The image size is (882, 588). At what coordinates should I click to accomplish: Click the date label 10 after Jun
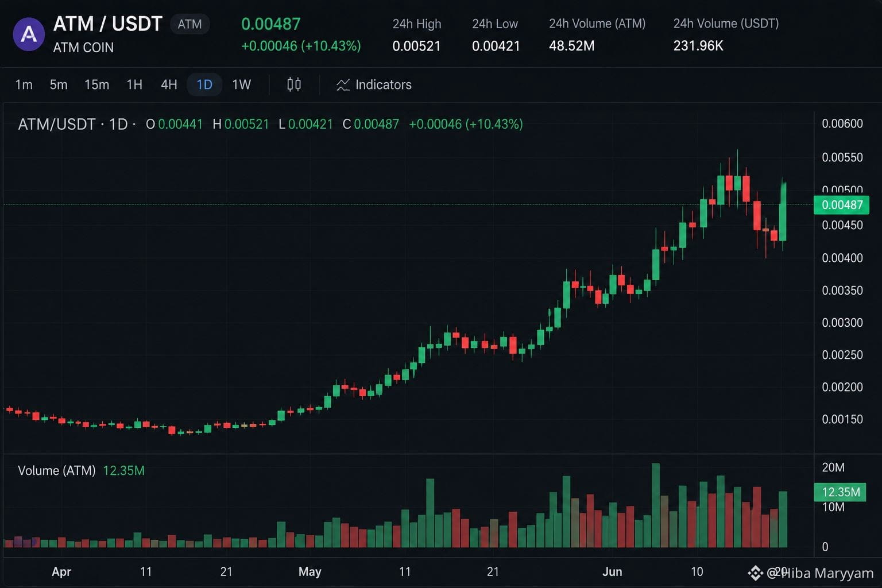(697, 572)
